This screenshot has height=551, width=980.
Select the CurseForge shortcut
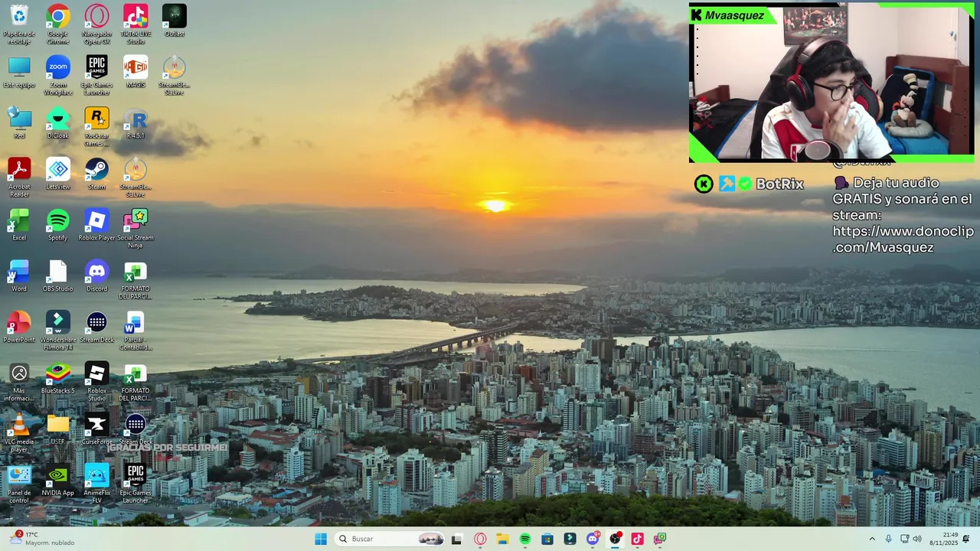click(96, 429)
